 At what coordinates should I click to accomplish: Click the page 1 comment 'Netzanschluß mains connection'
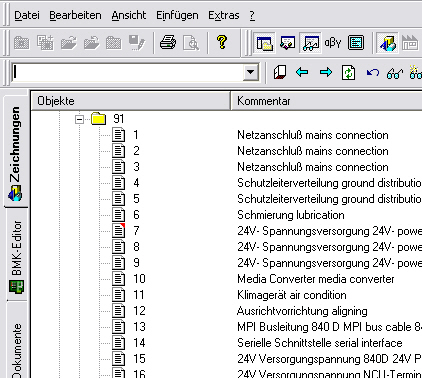pyautogui.click(x=313, y=135)
